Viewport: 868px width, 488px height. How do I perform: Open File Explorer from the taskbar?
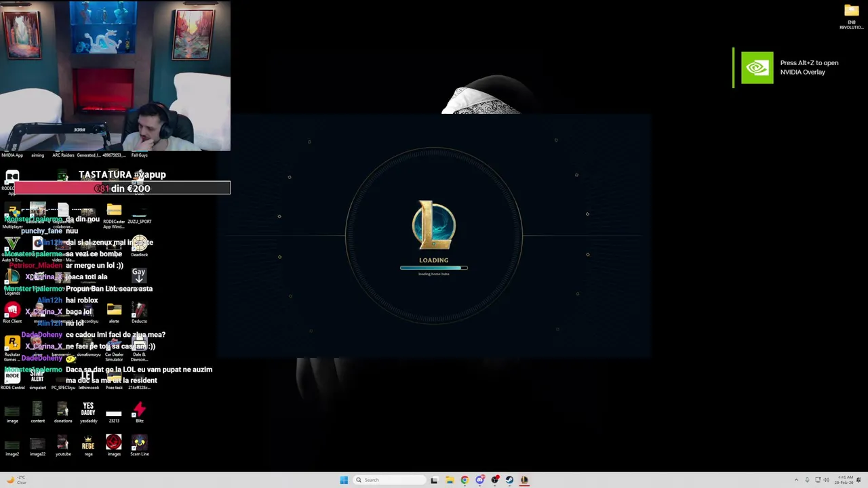(x=449, y=480)
